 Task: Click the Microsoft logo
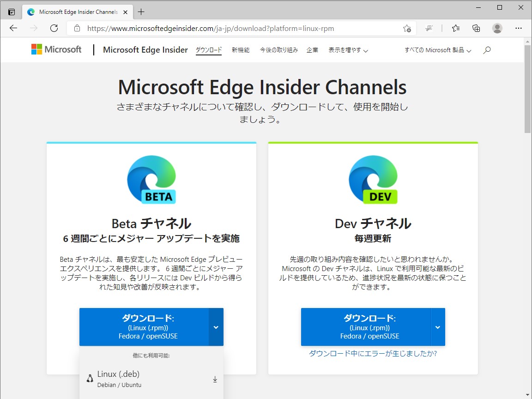tap(55, 49)
